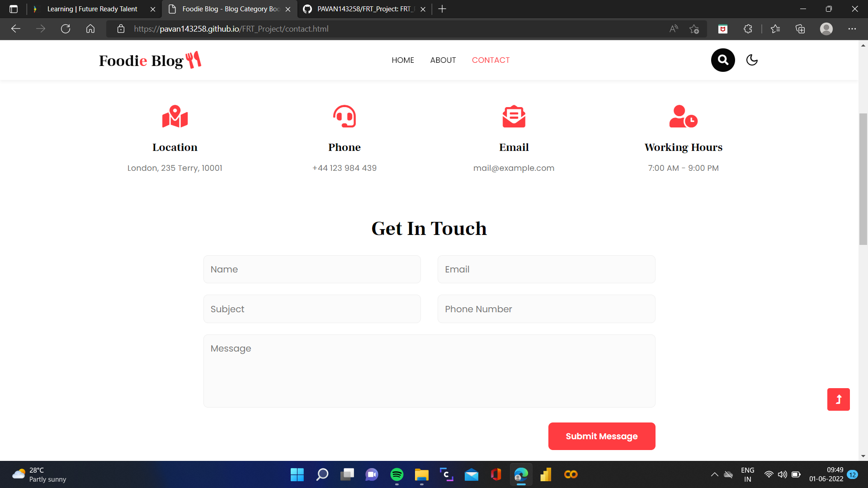Open a new browser tab
The image size is (868, 488).
(x=442, y=9)
